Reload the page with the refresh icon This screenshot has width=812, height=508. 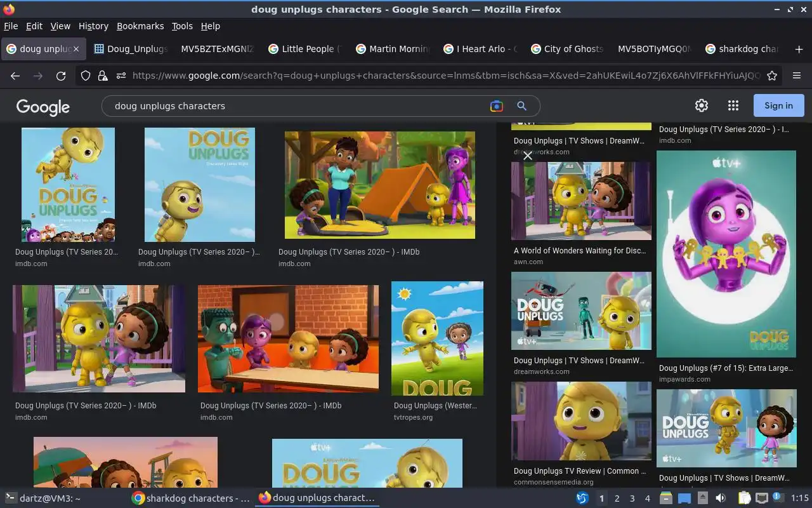click(61, 76)
